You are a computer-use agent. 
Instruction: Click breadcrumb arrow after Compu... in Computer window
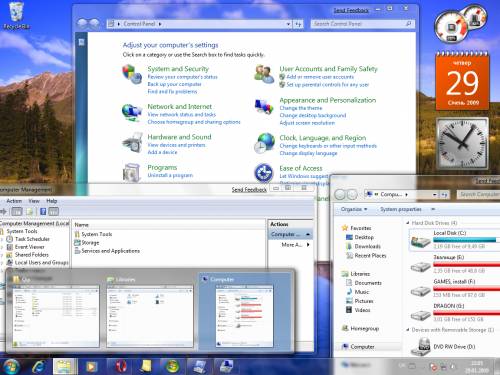407,194
